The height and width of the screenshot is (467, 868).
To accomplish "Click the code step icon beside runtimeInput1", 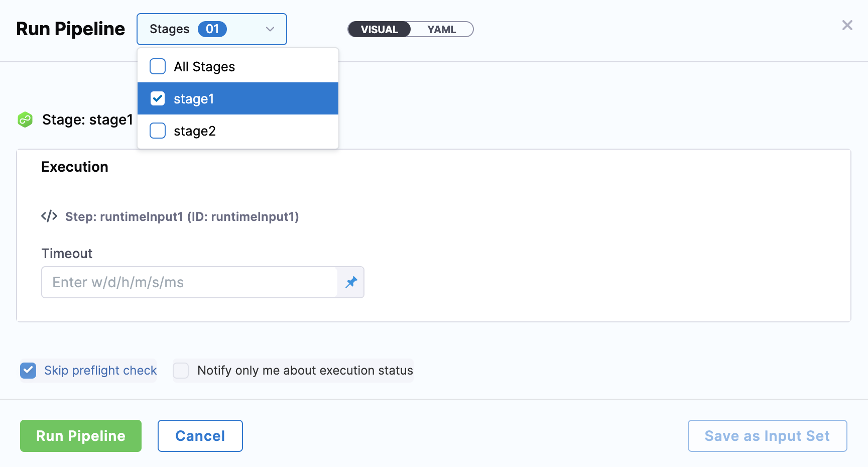I will point(49,216).
